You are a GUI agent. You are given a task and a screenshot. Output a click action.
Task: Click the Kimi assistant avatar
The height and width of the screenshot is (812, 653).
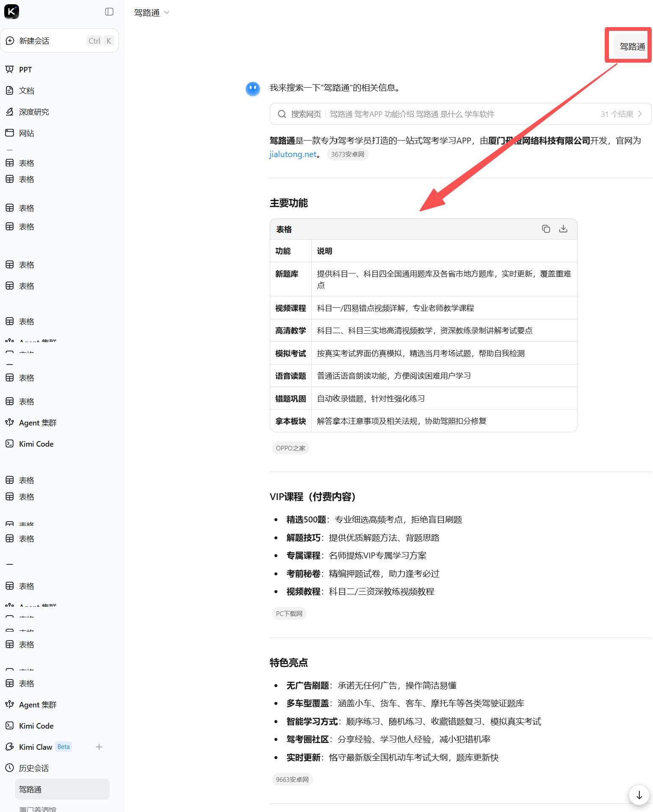pos(253,89)
